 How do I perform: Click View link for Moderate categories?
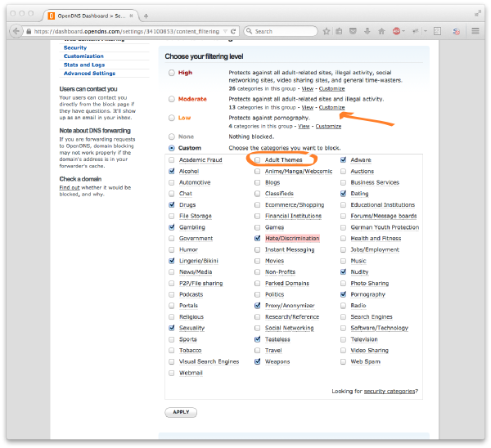coord(308,108)
